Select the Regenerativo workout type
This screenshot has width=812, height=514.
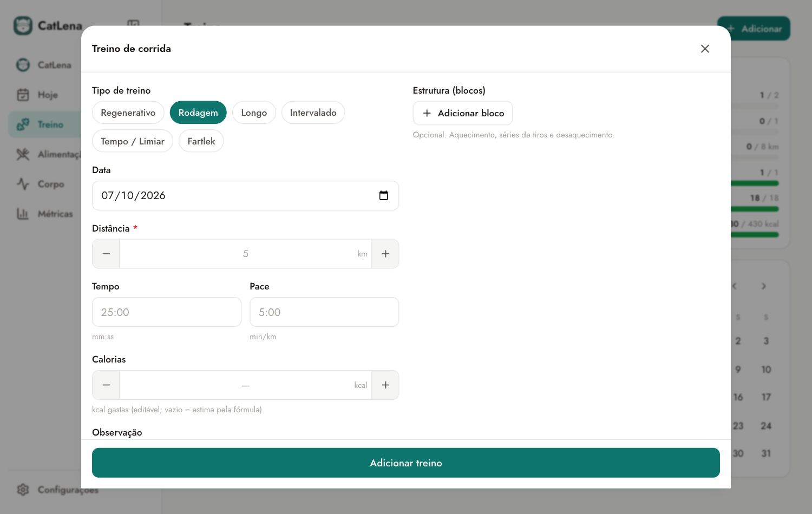coord(128,113)
